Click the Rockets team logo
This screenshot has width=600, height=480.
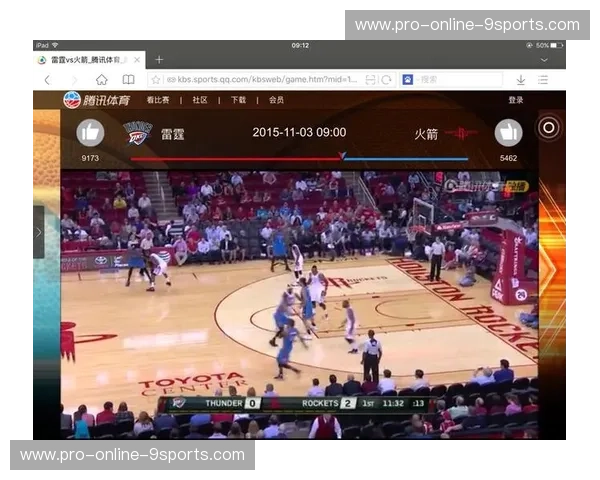click(462, 133)
